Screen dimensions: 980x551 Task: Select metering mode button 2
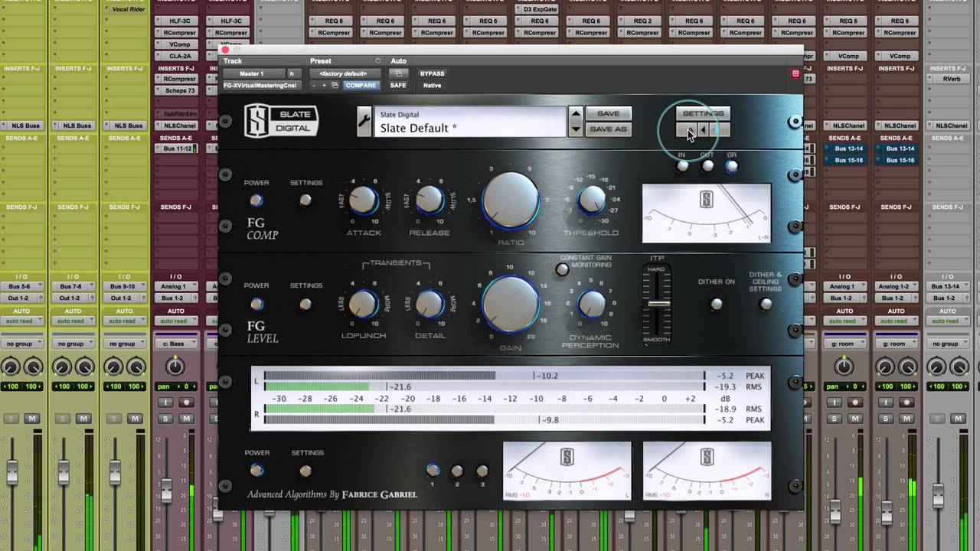[x=457, y=471]
